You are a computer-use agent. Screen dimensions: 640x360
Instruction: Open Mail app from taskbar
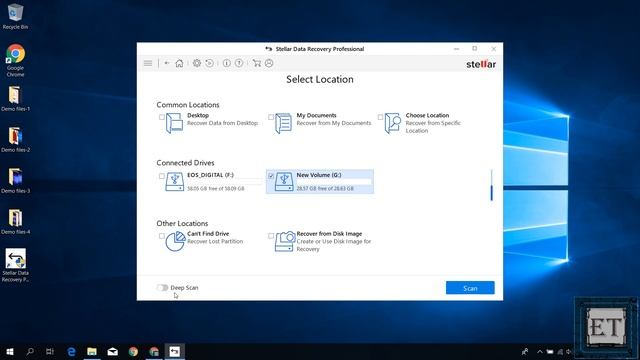pyautogui.click(x=113, y=351)
